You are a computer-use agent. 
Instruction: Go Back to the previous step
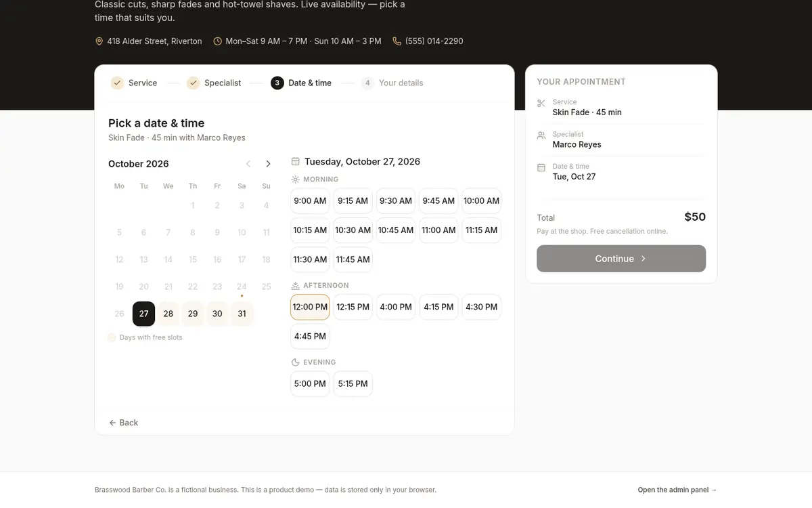(x=123, y=423)
